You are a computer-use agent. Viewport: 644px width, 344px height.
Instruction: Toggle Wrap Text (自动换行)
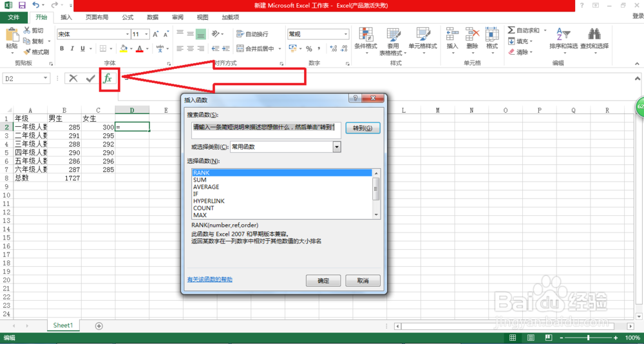(252, 34)
